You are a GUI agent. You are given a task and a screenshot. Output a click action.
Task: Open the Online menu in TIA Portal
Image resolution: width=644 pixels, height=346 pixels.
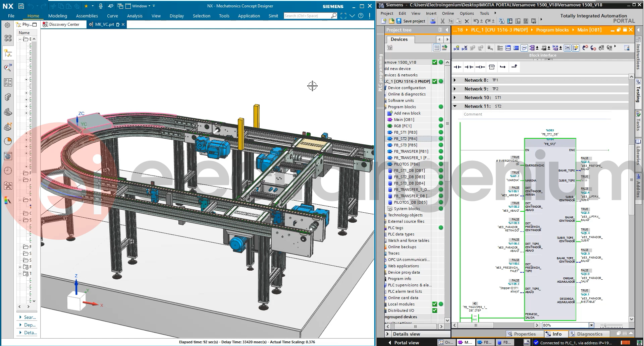click(448, 13)
